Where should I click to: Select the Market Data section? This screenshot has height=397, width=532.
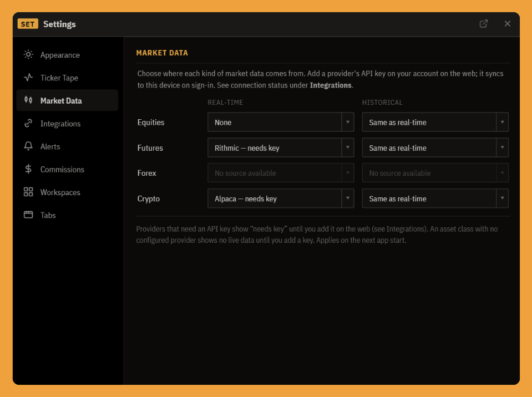(67, 100)
